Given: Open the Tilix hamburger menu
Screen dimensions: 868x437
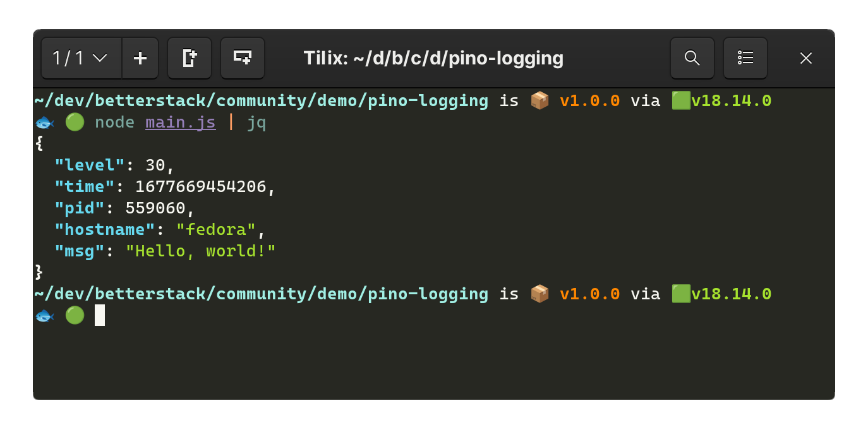Looking at the screenshot, I should point(745,58).
